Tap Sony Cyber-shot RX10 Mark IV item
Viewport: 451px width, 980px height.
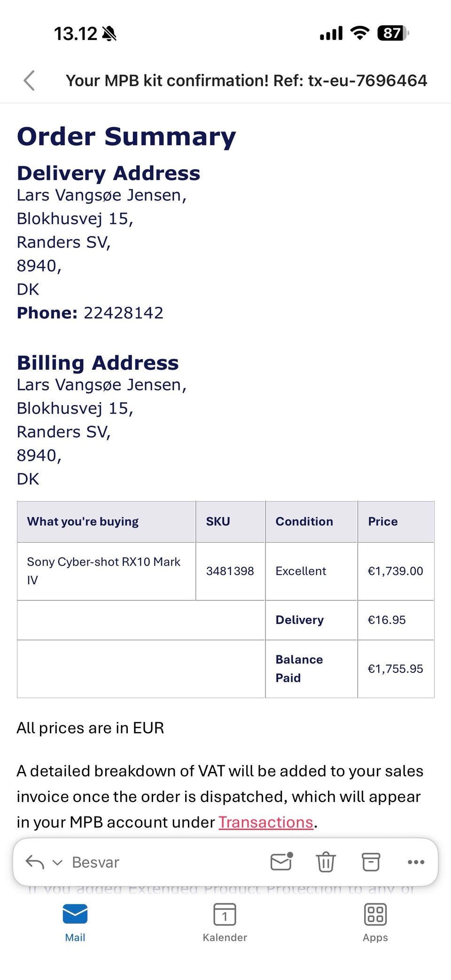click(x=104, y=570)
